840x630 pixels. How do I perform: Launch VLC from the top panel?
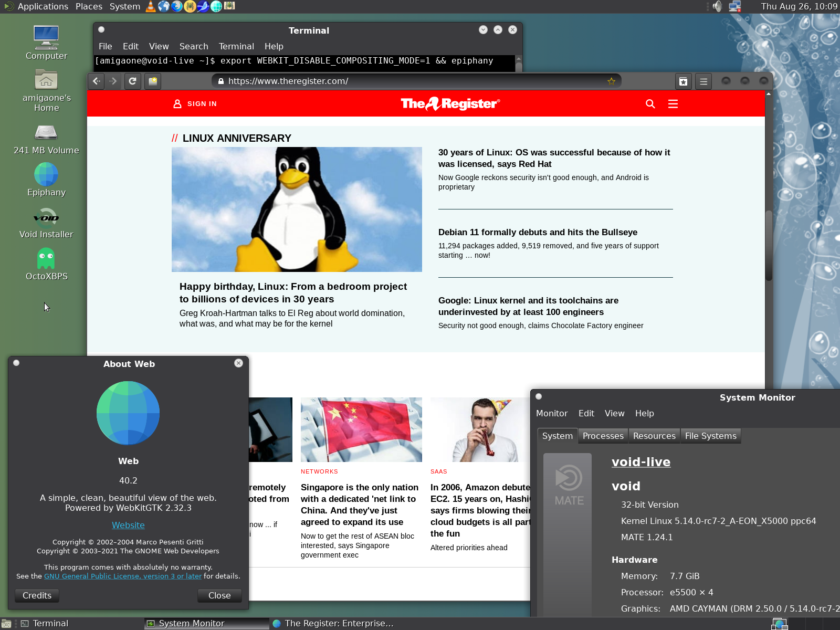click(x=151, y=6)
